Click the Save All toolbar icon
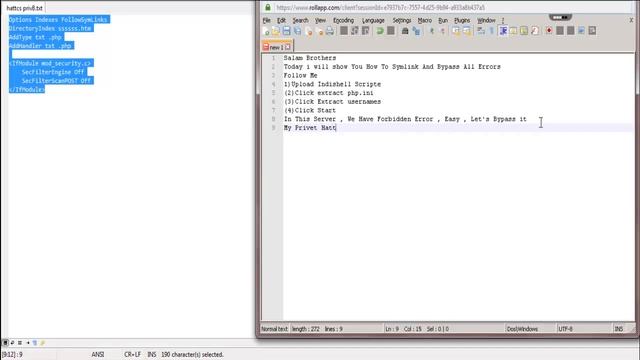The width and height of the screenshot is (640, 360). tap(298, 31)
